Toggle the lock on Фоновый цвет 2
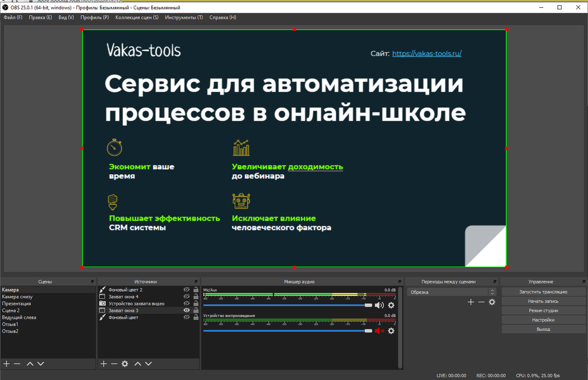This screenshot has width=588, height=380. tap(196, 290)
